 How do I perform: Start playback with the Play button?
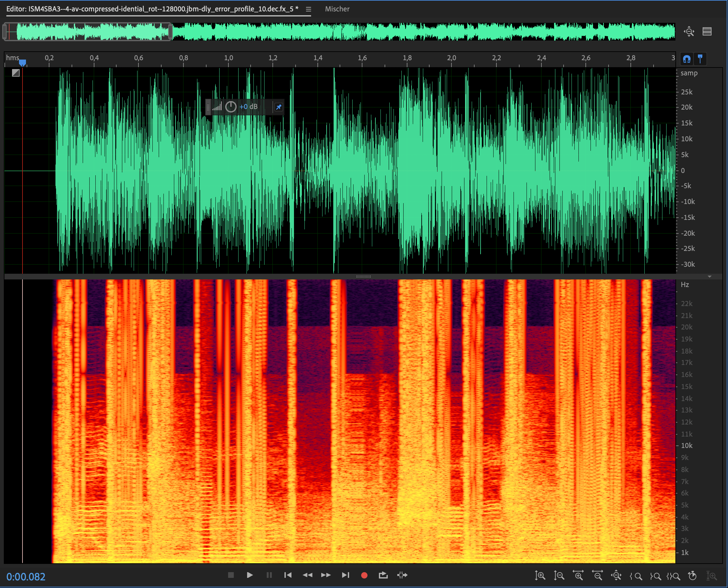[x=250, y=575]
